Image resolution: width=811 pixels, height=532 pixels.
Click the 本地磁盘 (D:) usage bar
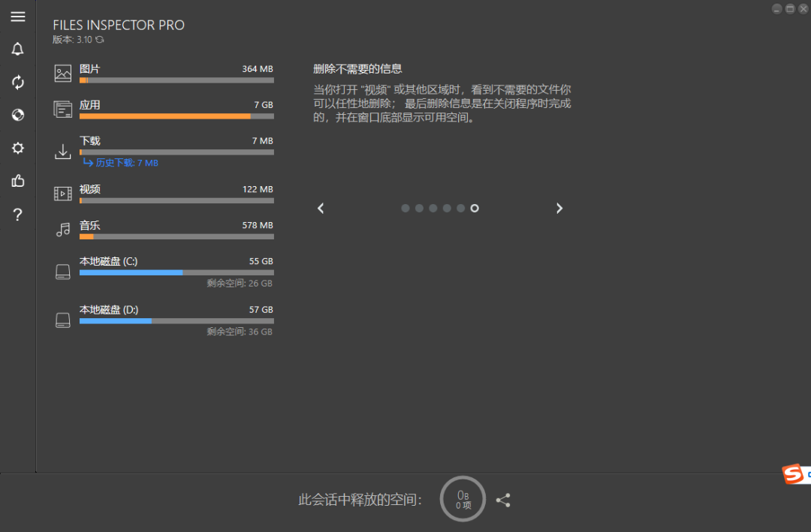[177, 321]
